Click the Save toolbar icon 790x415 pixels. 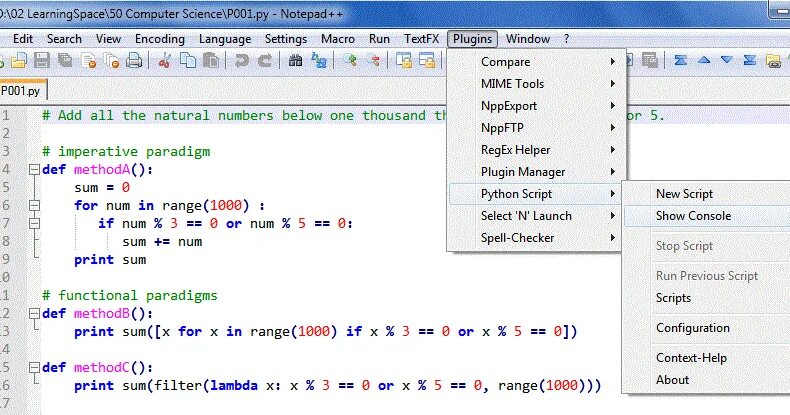click(x=42, y=60)
